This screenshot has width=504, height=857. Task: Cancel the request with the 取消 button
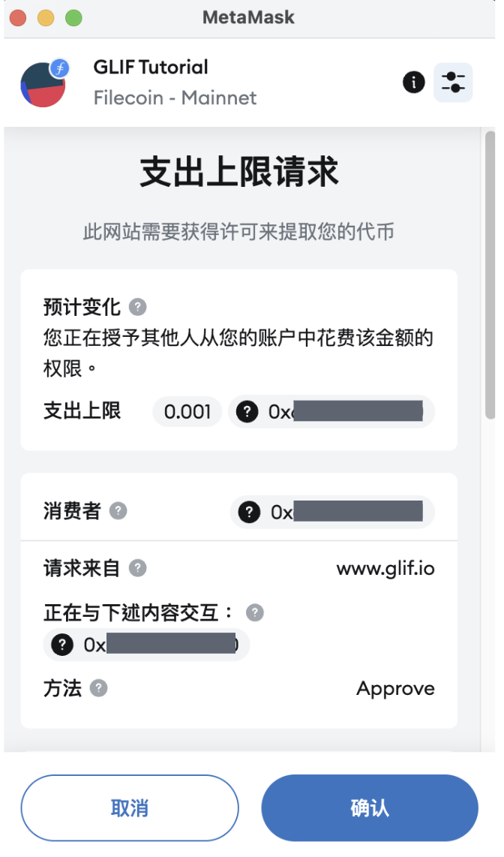[x=130, y=807]
